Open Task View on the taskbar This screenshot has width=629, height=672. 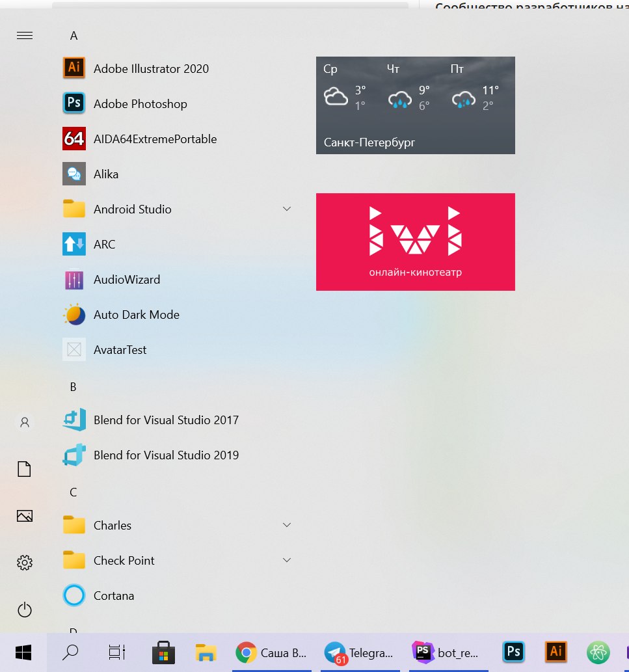click(x=116, y=652)
